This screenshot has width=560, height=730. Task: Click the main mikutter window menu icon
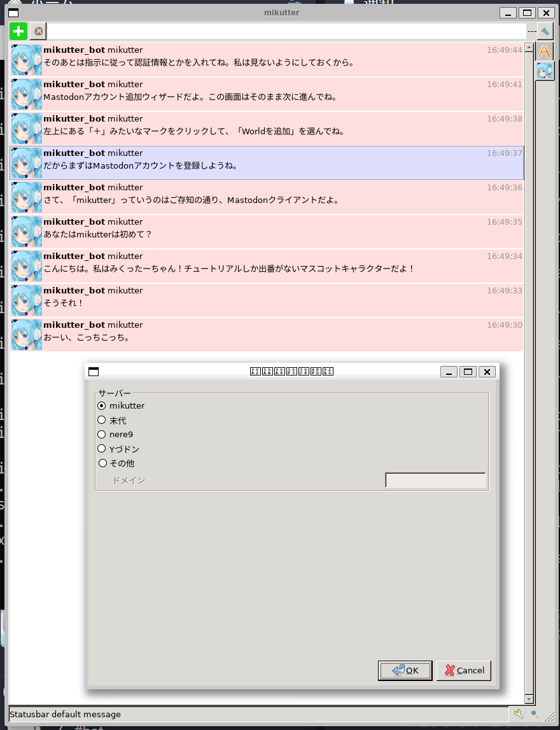pos(13,13)
